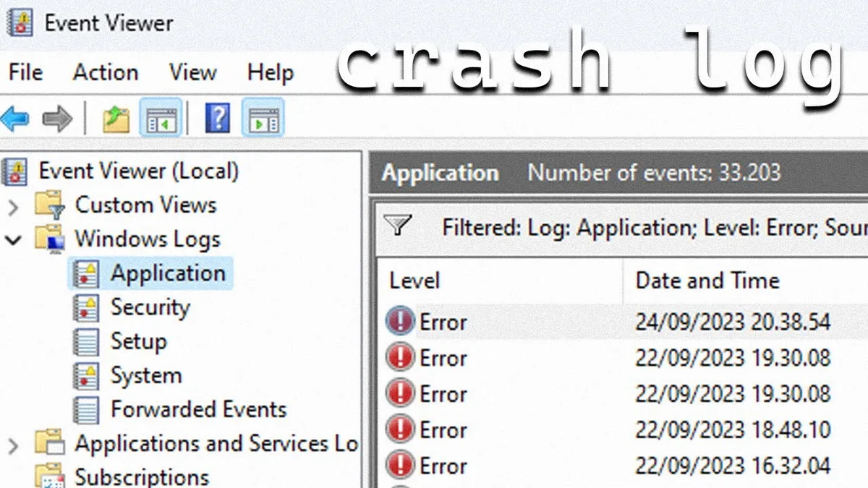Select the Subscriptions tree item

[x=142, y=477]
